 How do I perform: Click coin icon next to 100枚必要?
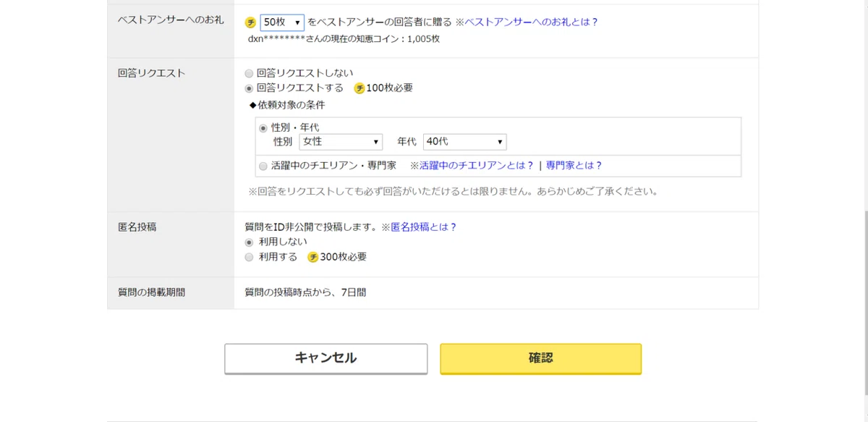(359, 88)
